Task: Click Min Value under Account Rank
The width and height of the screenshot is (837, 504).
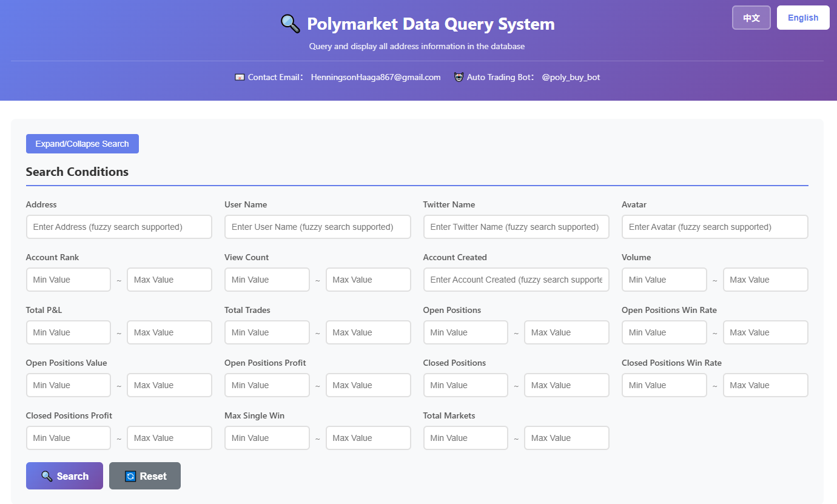Action: click(x=68, y=279)
